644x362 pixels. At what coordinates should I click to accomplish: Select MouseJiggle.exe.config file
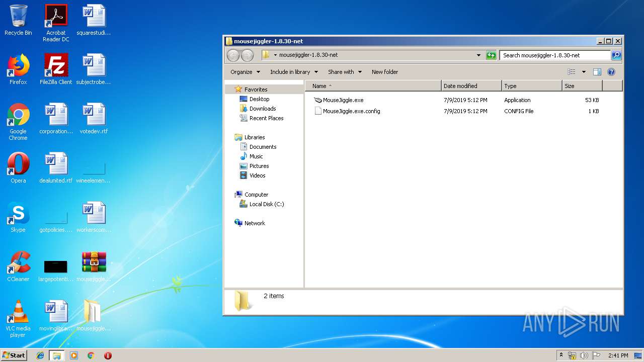(351, 111)
